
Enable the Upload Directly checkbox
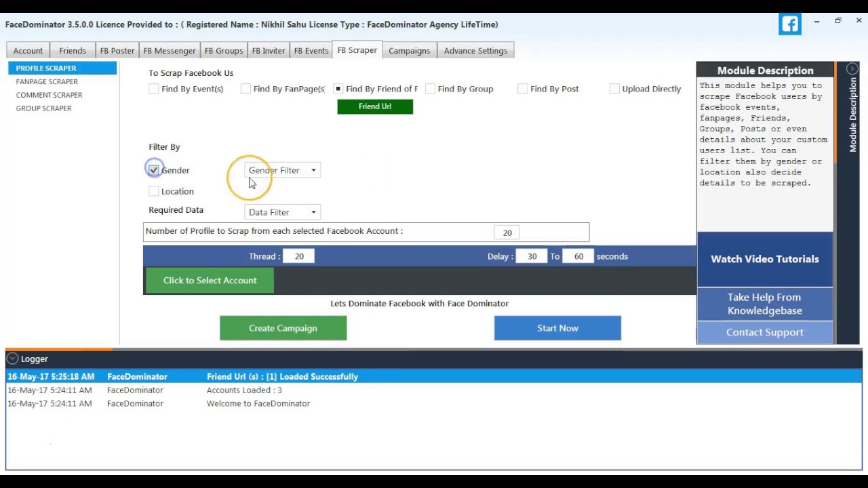pyautogui.click(x=614, y=89)
